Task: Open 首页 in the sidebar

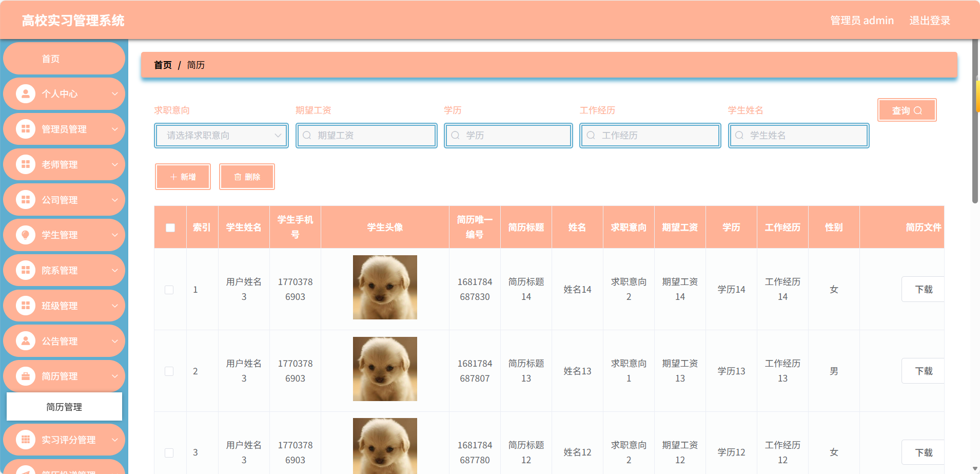Action: point(64,59)
